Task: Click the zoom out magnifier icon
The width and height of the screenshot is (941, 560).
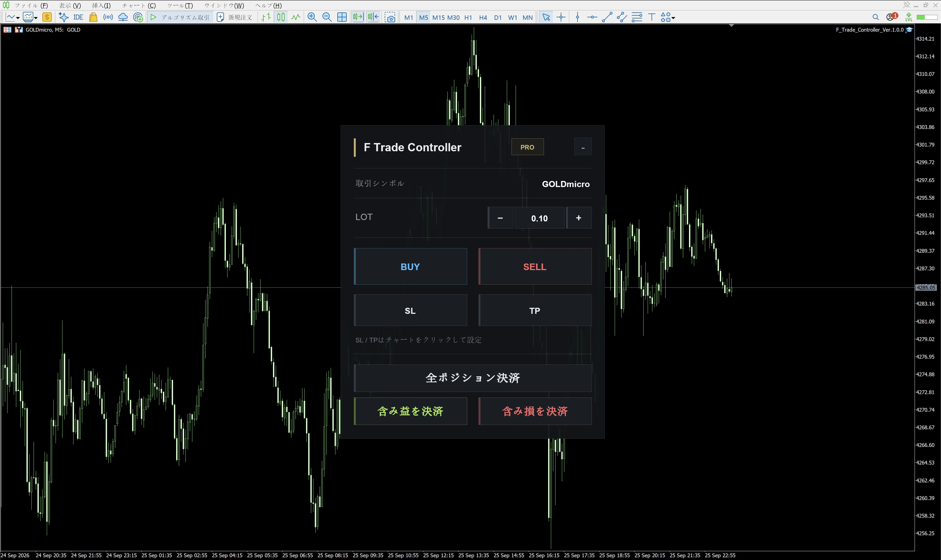Action: (327, 17)
